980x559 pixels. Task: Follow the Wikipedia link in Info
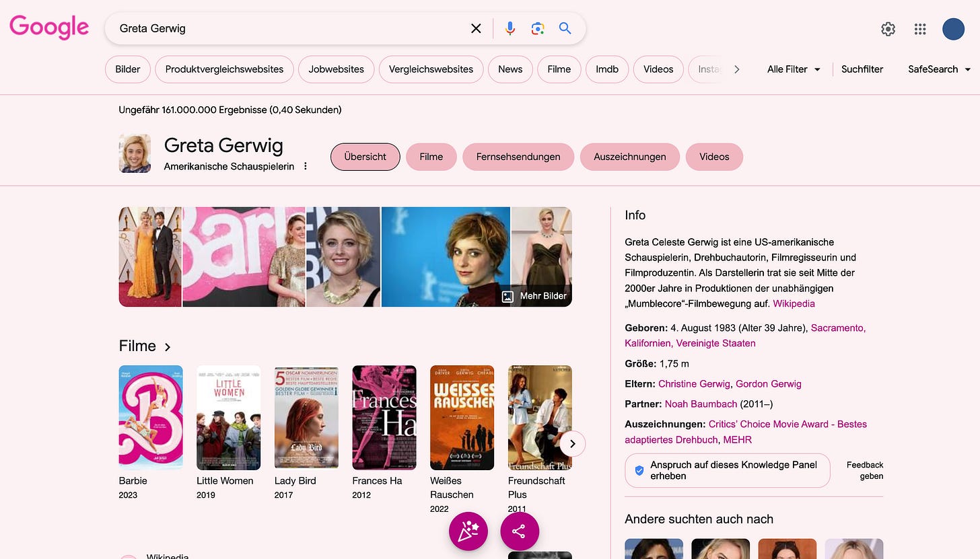click(x=794, y=303)
